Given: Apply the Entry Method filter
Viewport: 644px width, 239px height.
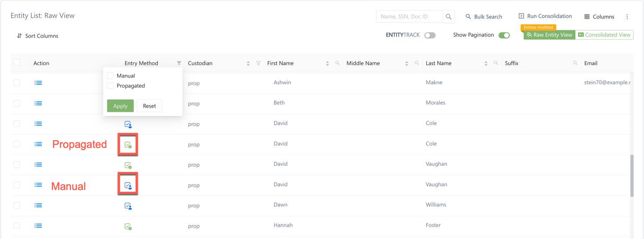Looking at the screenshot, I should pyautogui.click(x=120, y=106).
